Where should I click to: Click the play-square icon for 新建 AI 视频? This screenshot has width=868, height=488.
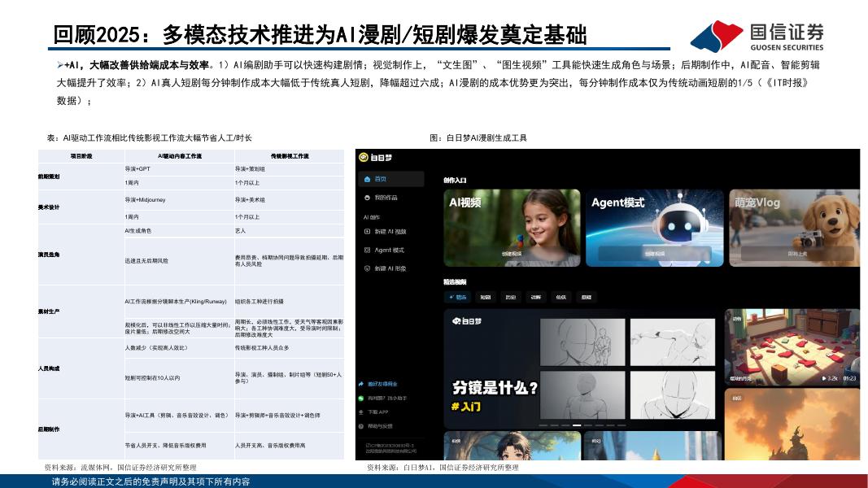[367, 232]
